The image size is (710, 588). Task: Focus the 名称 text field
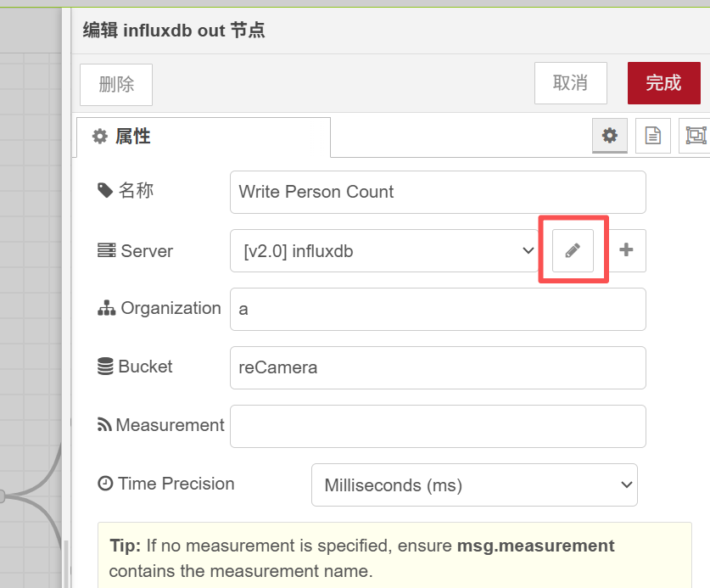(x=438, y=192)
